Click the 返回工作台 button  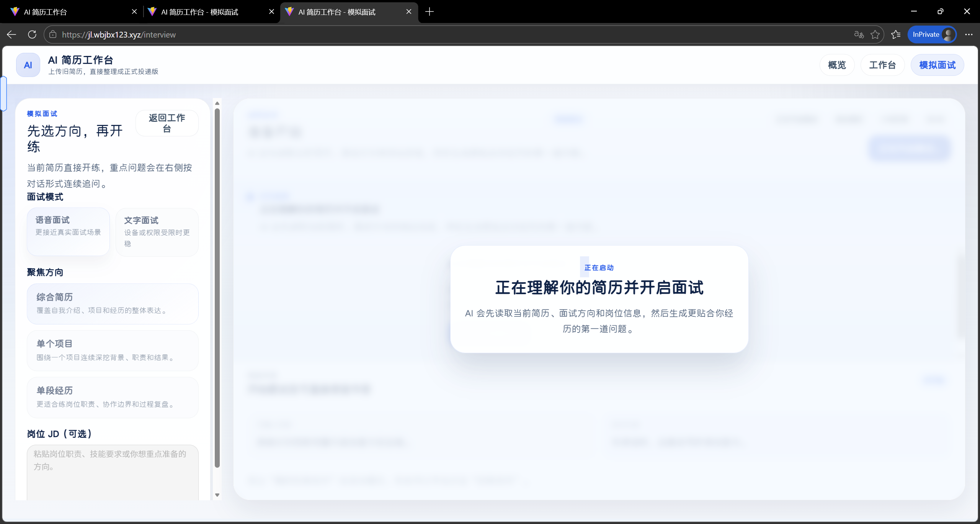[x=167, y=123]
